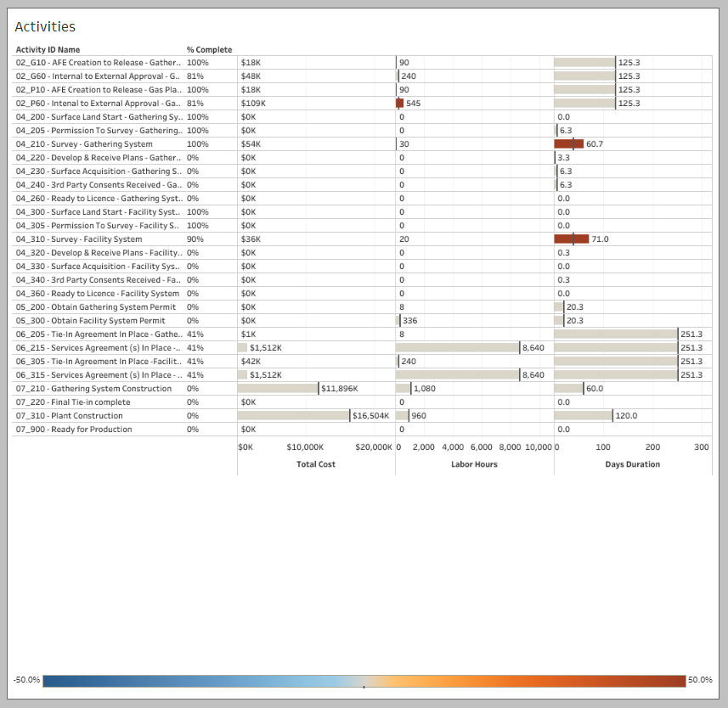The image size is (728, 708).
Task: Click the blue-orange color legend gradient
Action: [x=364, y=681]
